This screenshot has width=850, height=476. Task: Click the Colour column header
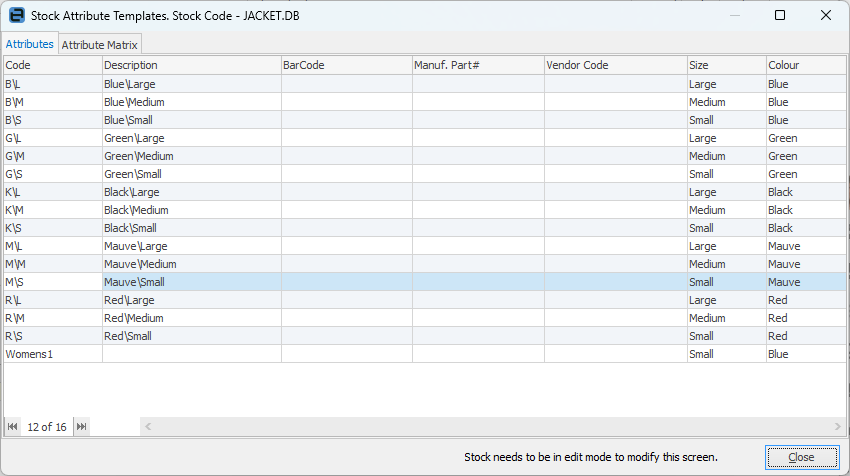806,65
